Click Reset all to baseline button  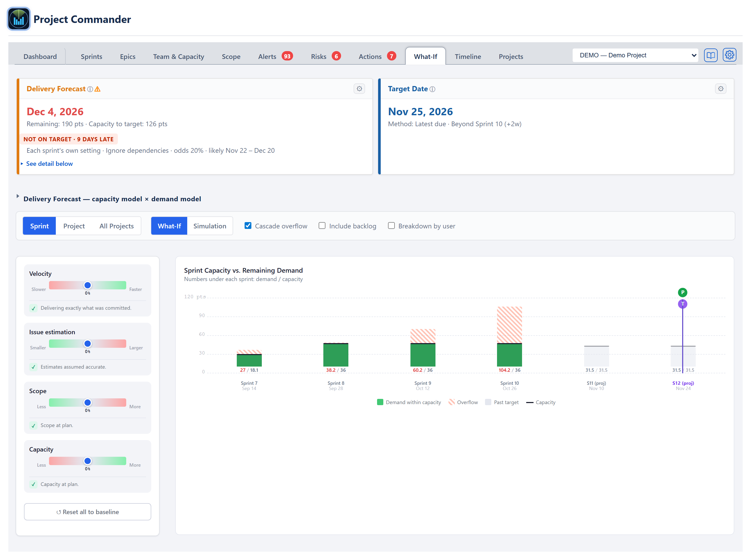(x=87, y=512)
